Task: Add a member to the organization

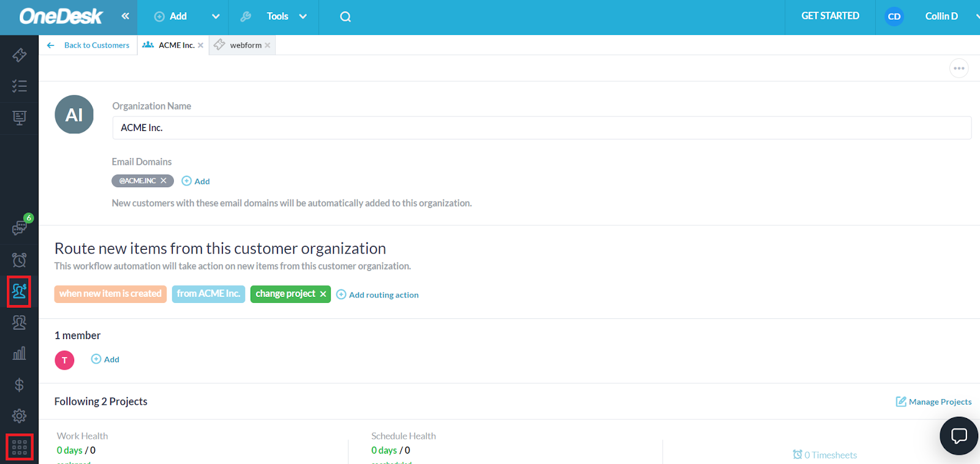Action: (105, 359)
